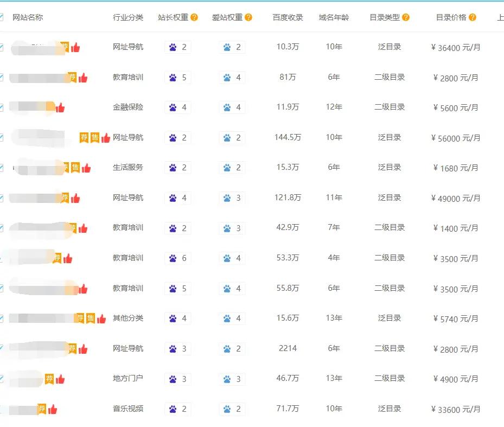This screenshot has height=427, width=504.
Task: Click the 144.5万 Baidu index value
Action: [289, 137]
